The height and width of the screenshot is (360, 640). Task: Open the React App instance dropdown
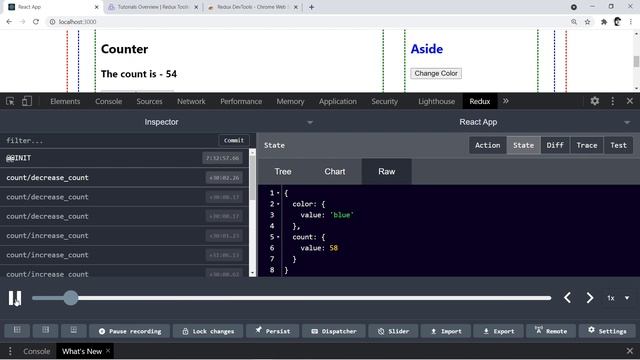[478, 122]
